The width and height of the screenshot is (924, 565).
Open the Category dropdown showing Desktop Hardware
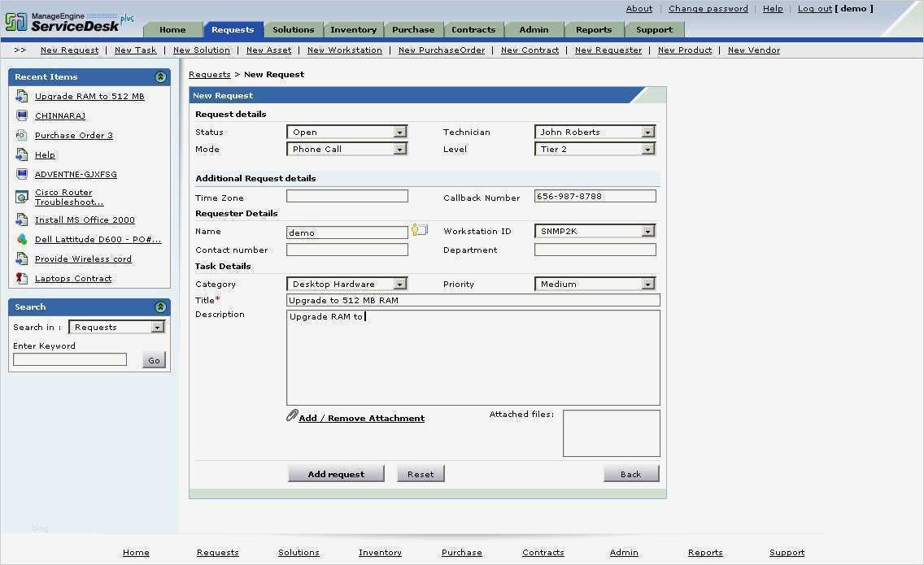click(347, 284)
